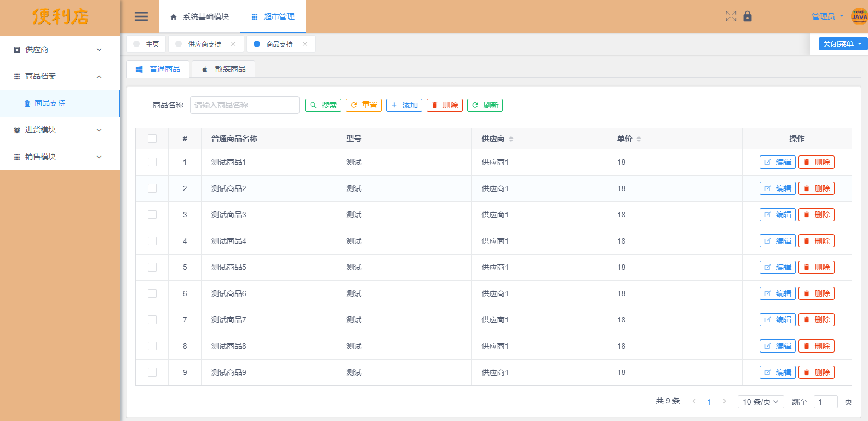
Task: Click the fullscreen expand icon
Action: click(x=731, y=16)
